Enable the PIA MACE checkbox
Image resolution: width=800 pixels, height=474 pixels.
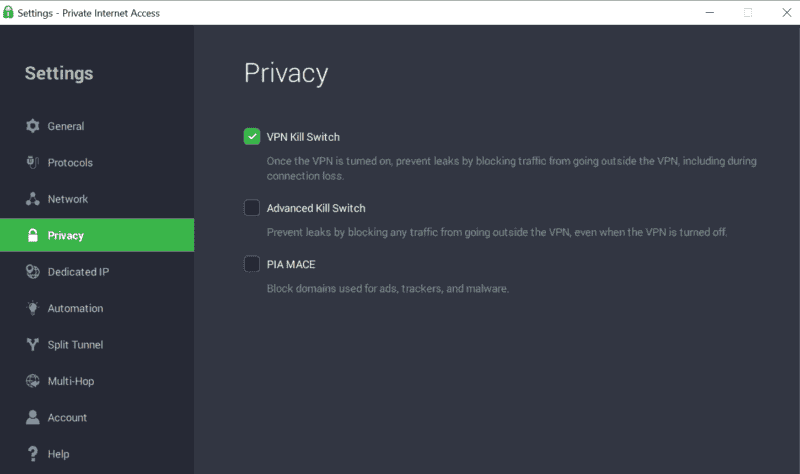pos(252,264)
